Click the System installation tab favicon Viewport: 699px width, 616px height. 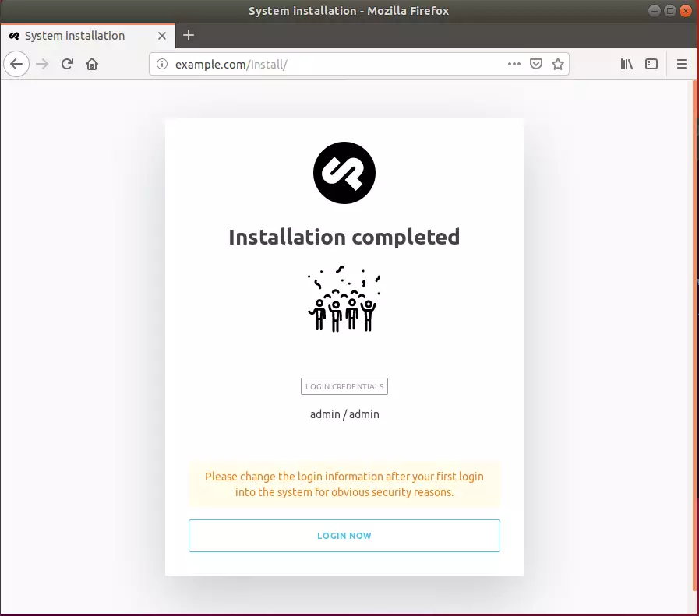pos(14,36)
